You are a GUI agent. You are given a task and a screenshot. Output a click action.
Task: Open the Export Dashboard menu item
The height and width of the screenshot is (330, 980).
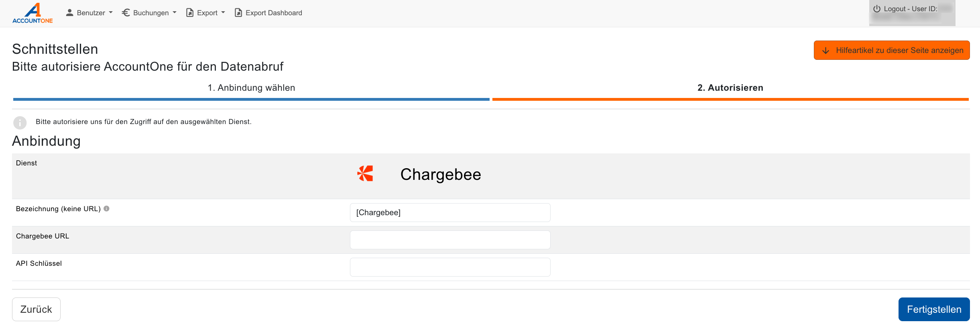[273, 13]
